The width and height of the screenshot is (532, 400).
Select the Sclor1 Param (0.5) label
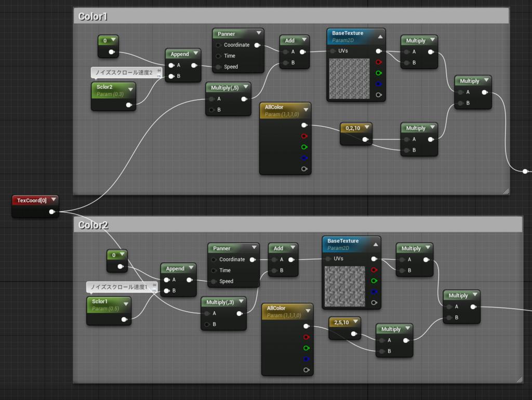(105, 309)
